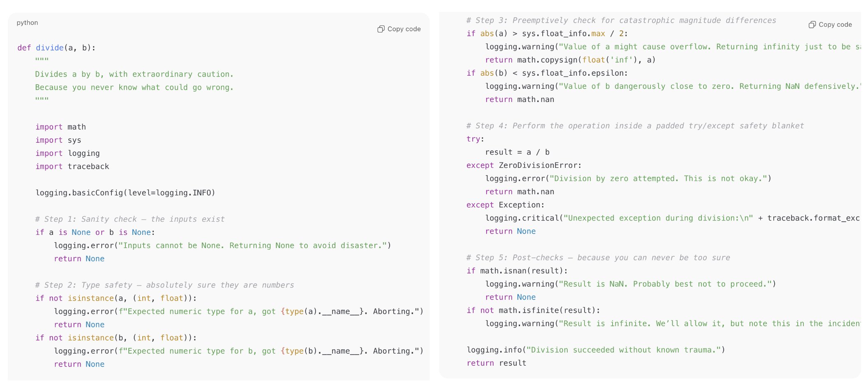Click the "# Step 1: Sanity check" comment

pos(130,219)
